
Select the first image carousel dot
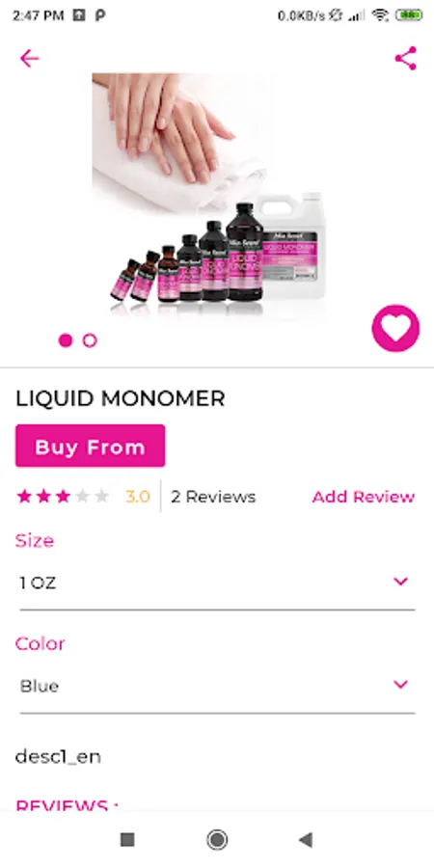(x=66, y=340)
